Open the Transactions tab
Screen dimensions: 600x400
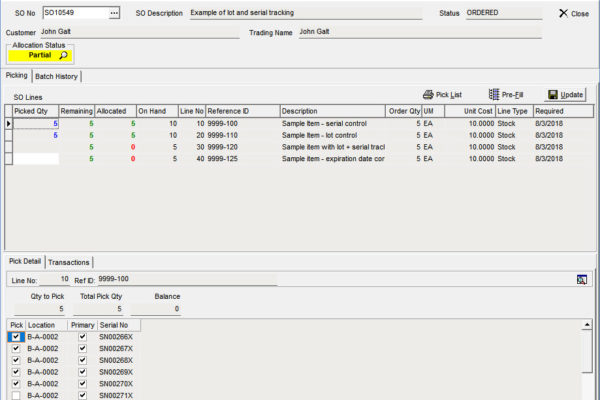(69, 263)
